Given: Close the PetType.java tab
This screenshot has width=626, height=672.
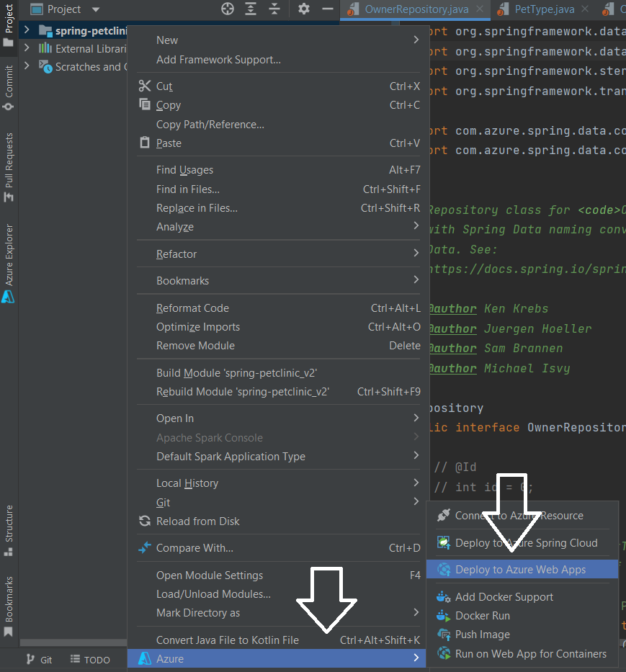Looking at the screenshot, I should (584, 9).
